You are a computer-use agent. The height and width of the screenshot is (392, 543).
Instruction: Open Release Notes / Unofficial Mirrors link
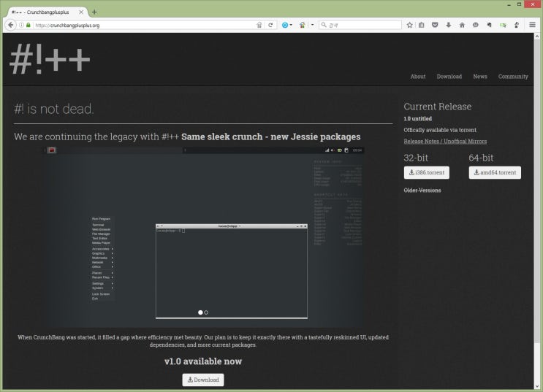(x=444, y=142)
